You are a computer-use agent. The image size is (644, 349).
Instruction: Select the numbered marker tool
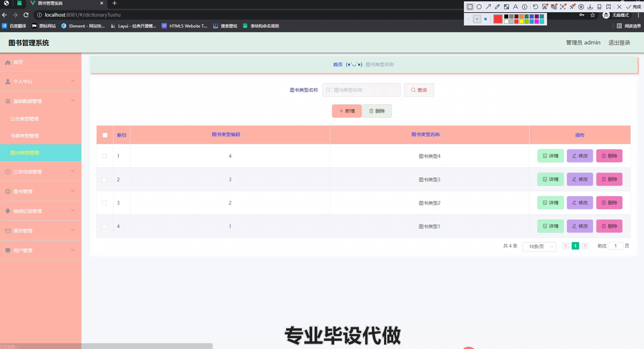pos(525,7)
